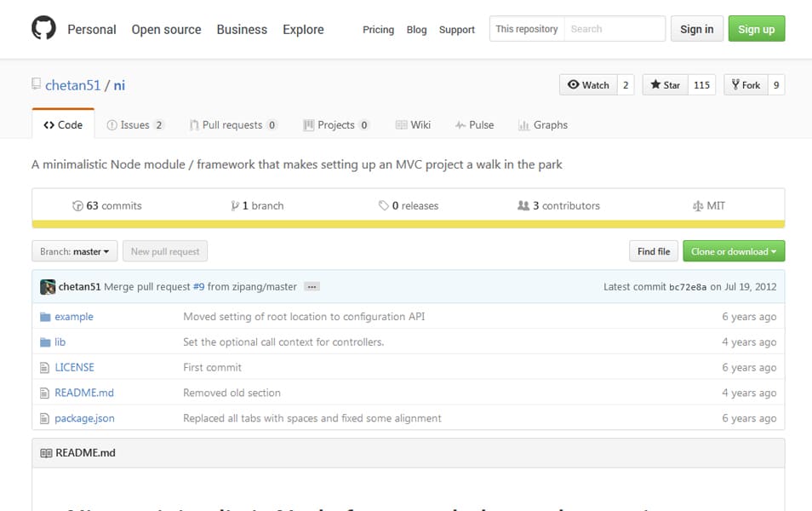Image resolution: width=812 pixels, height=511 pixels.
Task: Open the latest commit bc72e8a
Action: pyautogui.click(x=688, y=287)
